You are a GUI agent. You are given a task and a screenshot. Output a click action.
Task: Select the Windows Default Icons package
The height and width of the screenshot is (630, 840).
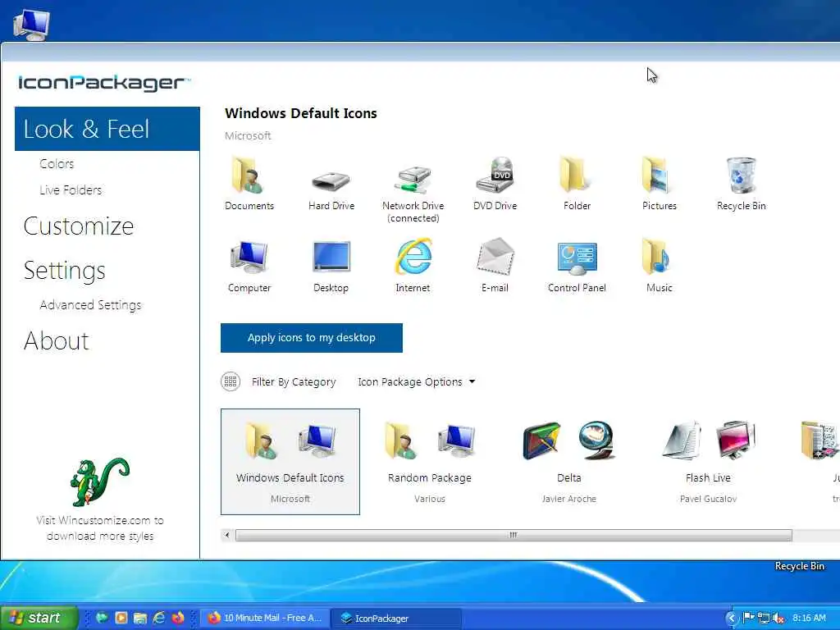[x=290, y=462]
